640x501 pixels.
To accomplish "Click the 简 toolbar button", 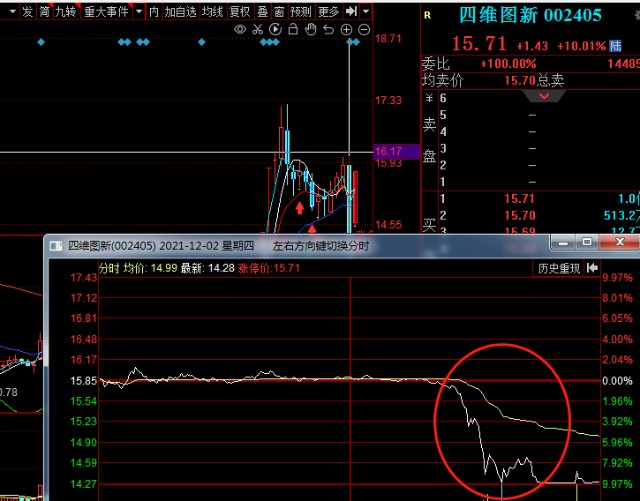I will tap(44, 11).
